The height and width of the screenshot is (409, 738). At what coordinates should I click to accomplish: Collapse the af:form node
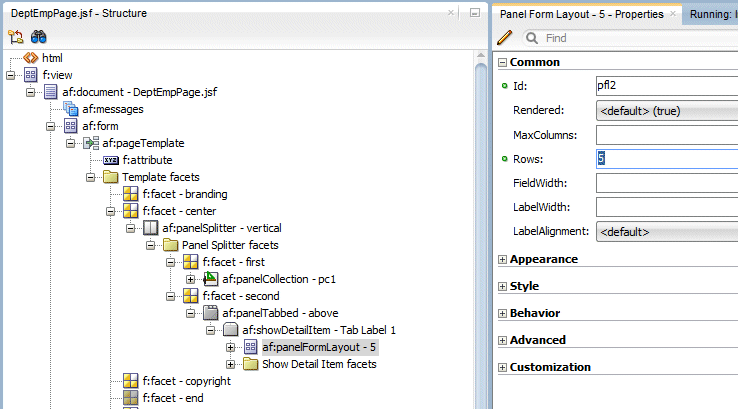50,126
